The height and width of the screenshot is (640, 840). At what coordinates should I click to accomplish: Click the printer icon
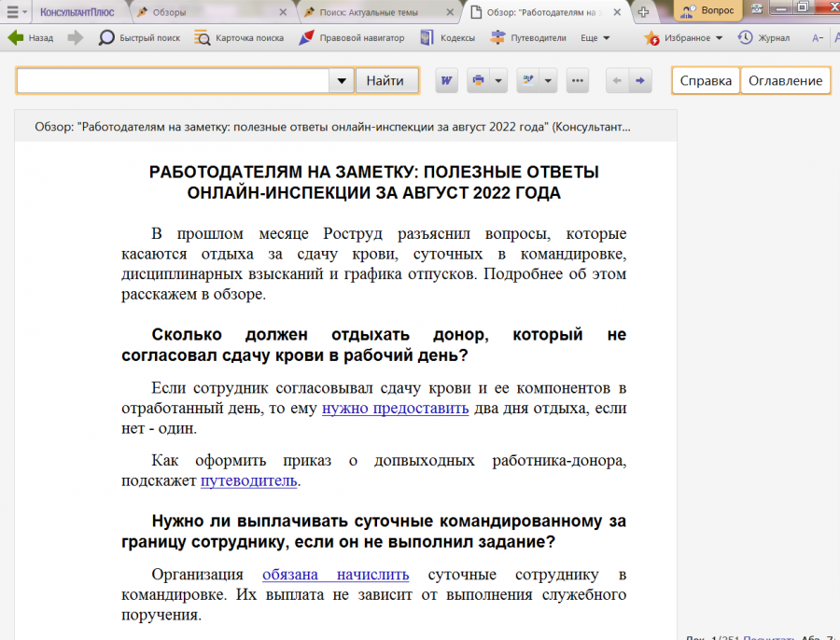[479, 81]
